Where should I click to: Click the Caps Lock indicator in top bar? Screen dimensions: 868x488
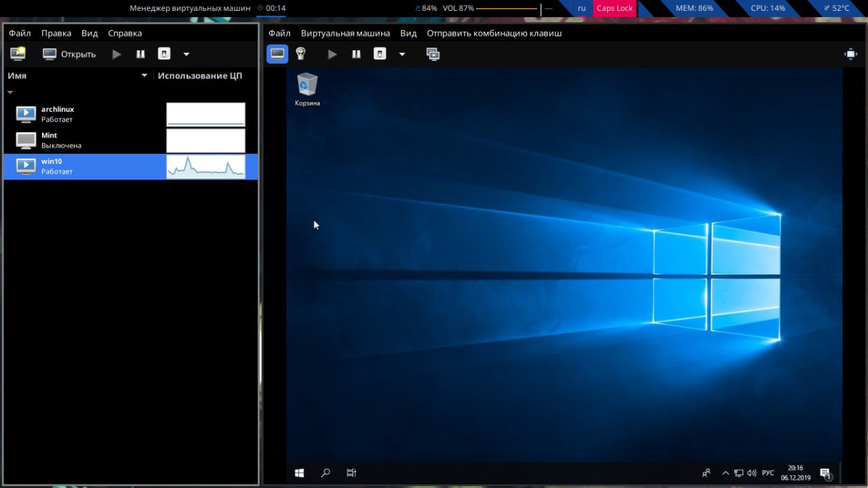click(x=614, y=8)
